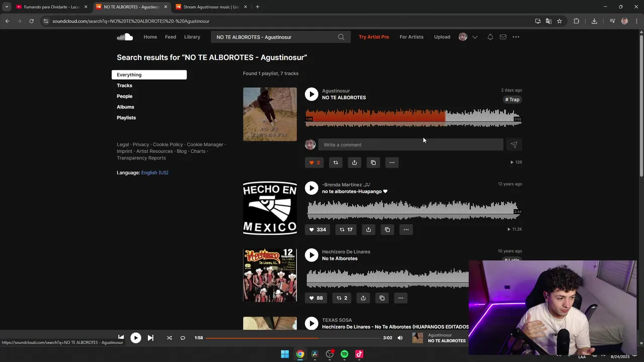Skip to the previous track in player
The height and width of the screenshot is (362, 644).
[121, 338]
